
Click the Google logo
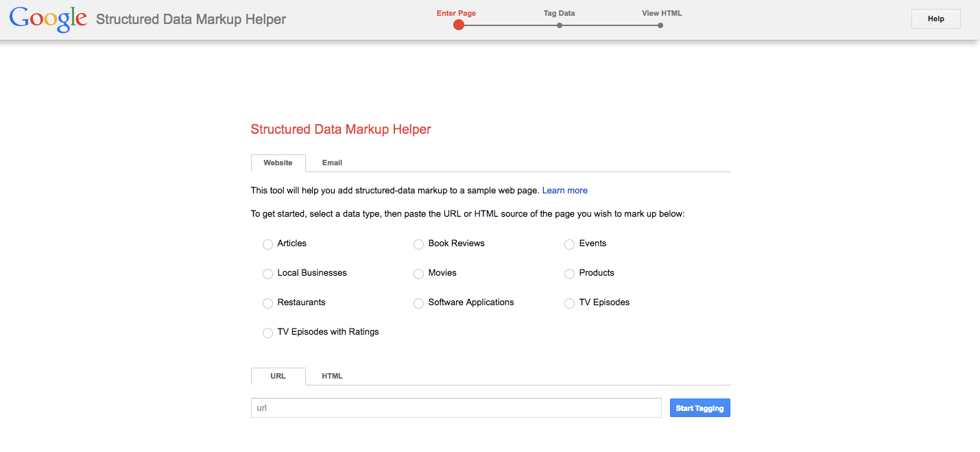click(47, 19)
